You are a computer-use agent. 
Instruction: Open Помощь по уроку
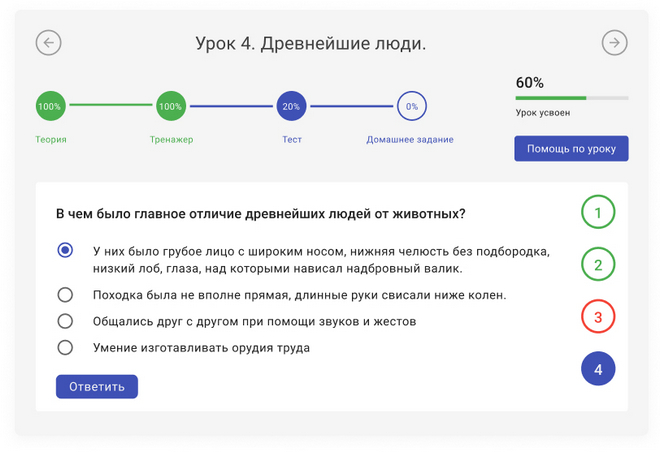click(x=571, y=149)
